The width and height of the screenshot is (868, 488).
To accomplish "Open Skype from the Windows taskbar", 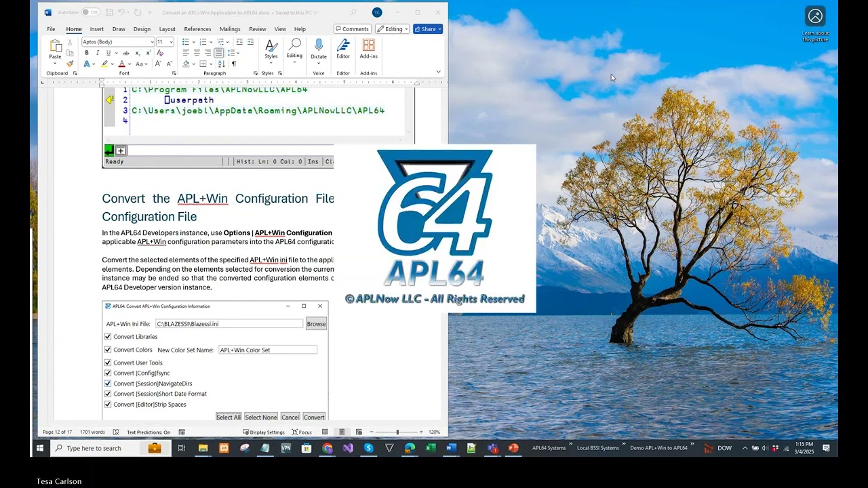I will tap(368, 448).
